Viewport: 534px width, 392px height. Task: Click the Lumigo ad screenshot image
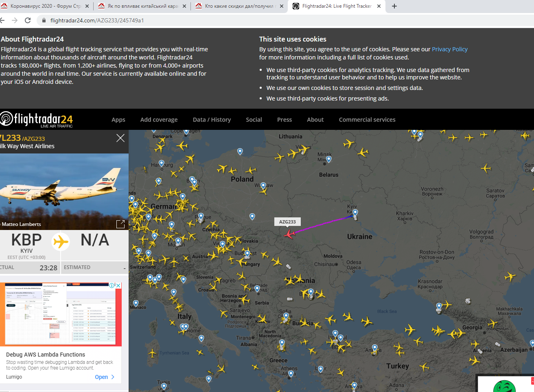61,314
